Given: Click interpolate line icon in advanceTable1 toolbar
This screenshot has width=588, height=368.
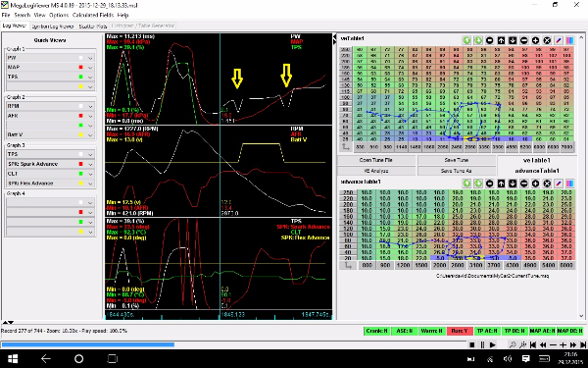Looking at the screenshot, I should tap(559, 184).
